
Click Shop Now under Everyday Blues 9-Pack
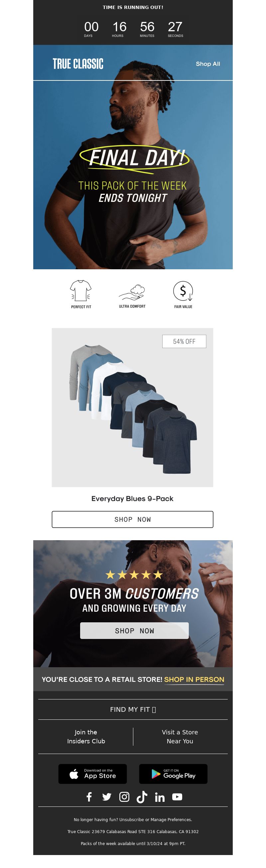tap(132, 519)
